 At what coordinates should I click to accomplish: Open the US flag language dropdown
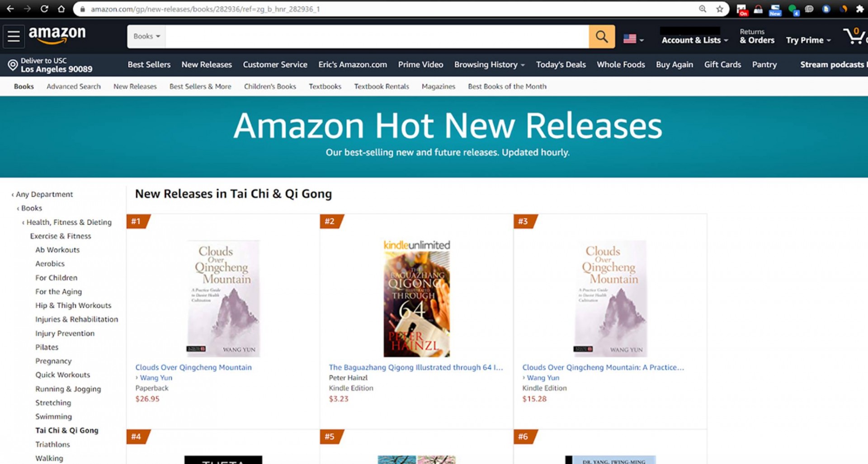633,39
